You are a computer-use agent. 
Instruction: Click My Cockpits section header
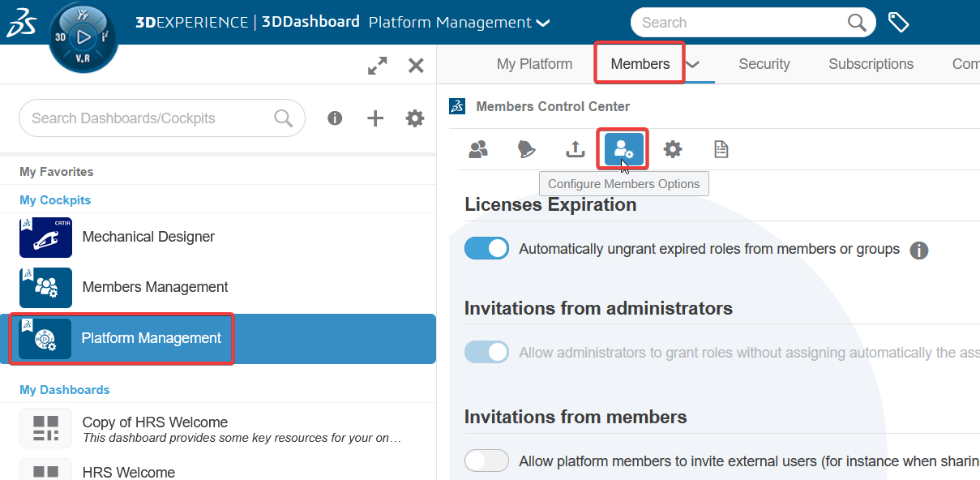[x=55, y=200]
